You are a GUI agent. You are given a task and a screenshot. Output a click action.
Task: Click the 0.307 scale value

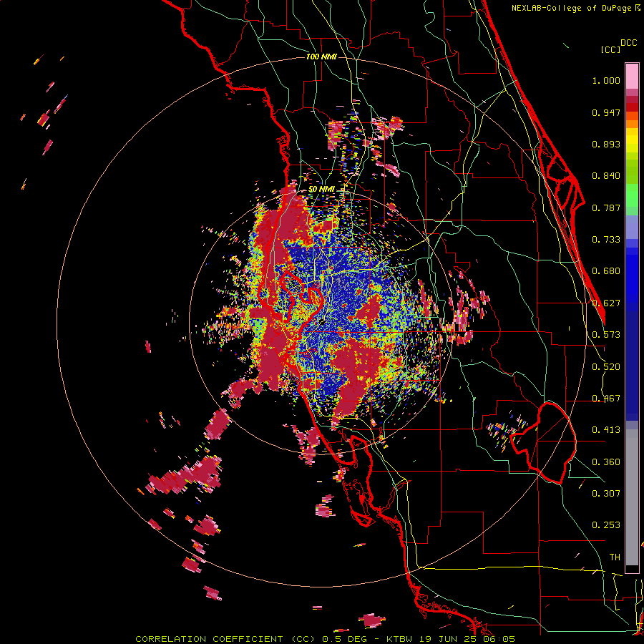point(606,493)
